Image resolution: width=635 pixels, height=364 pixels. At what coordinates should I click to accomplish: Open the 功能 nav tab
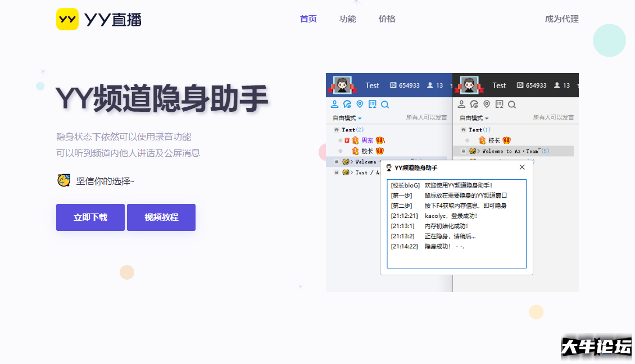pos(347,19)
